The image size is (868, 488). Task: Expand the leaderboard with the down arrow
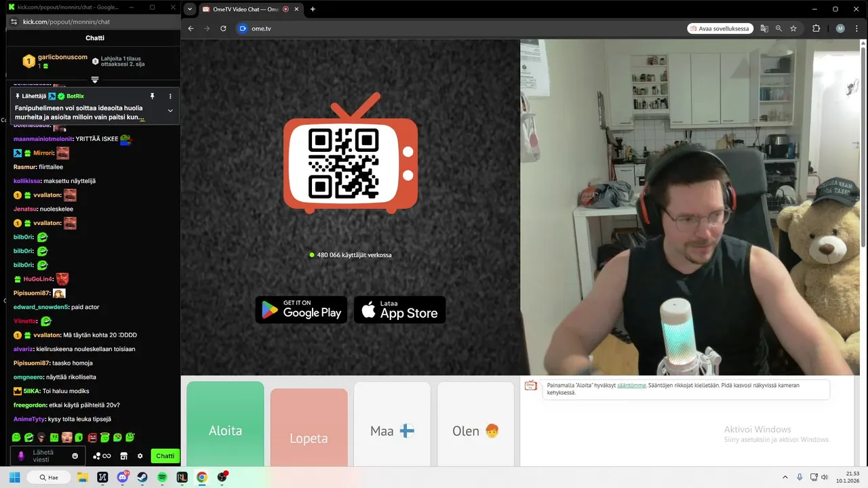click(95, 80)
